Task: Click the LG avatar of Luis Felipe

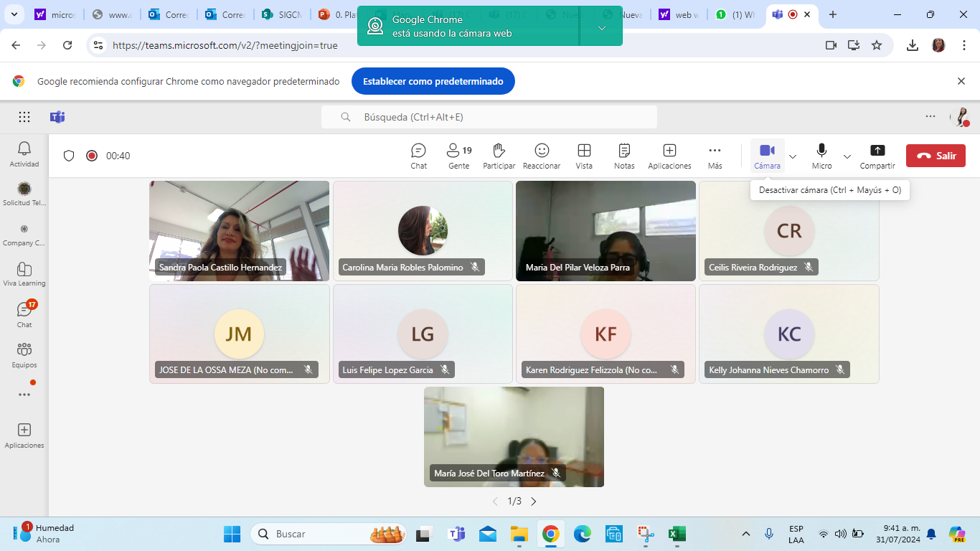Action: [x=423, y=334]
